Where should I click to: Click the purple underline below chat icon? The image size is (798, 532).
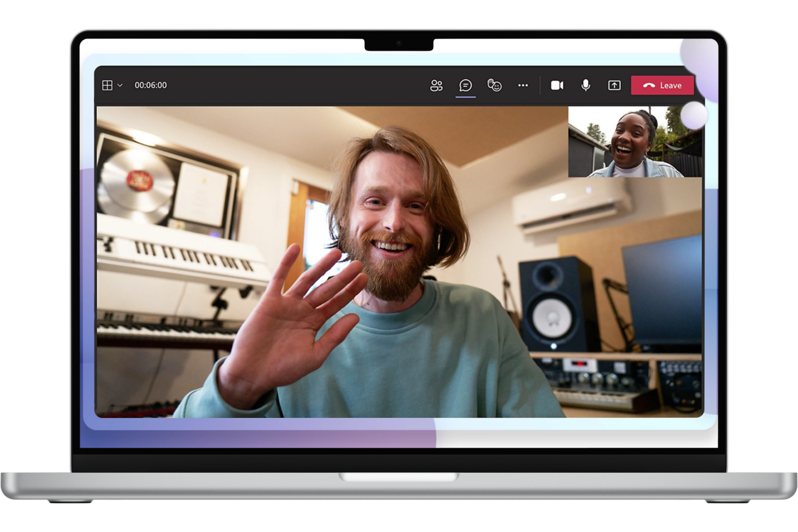click(465, 97)
